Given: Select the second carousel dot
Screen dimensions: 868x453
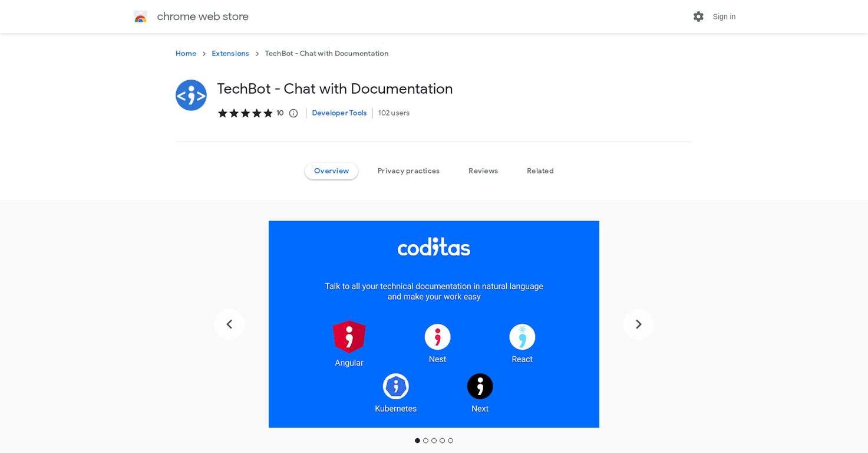Looking at the screenshot, I should click(x=426, y=441).
